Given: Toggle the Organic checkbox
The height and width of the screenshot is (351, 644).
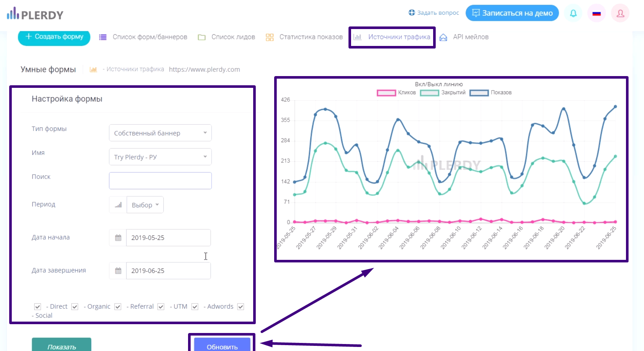Looking at the screenshot, I should click(75, 307).
